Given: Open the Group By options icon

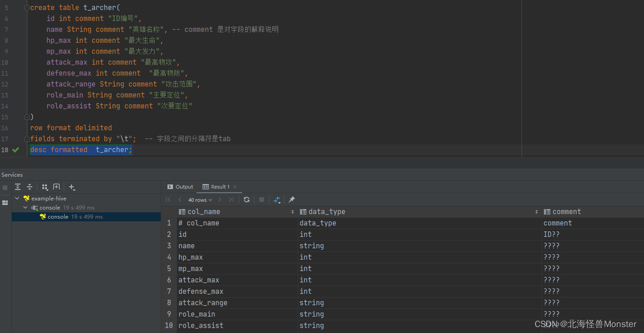Looking at the screenshot, I should 45,187.
